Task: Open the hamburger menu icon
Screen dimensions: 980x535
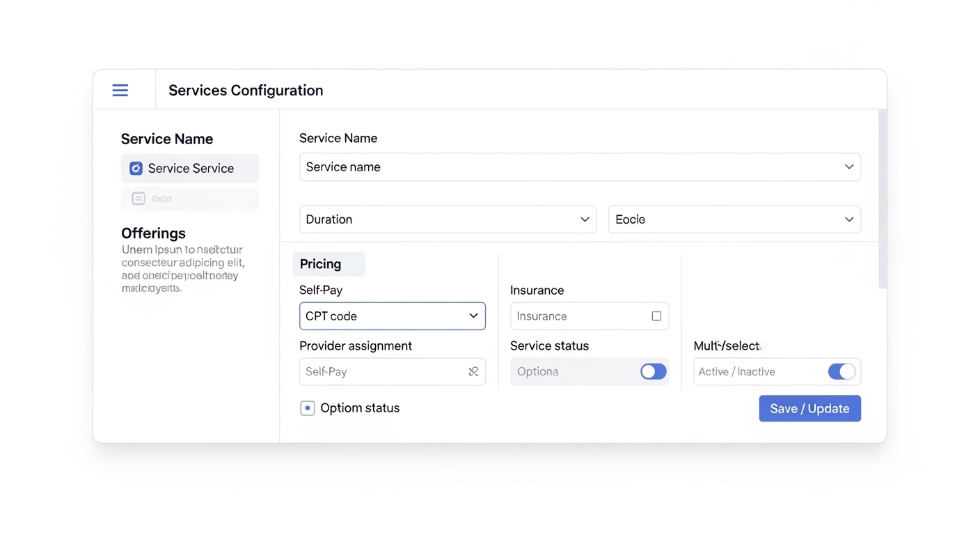Action: (x=120, y=91)
